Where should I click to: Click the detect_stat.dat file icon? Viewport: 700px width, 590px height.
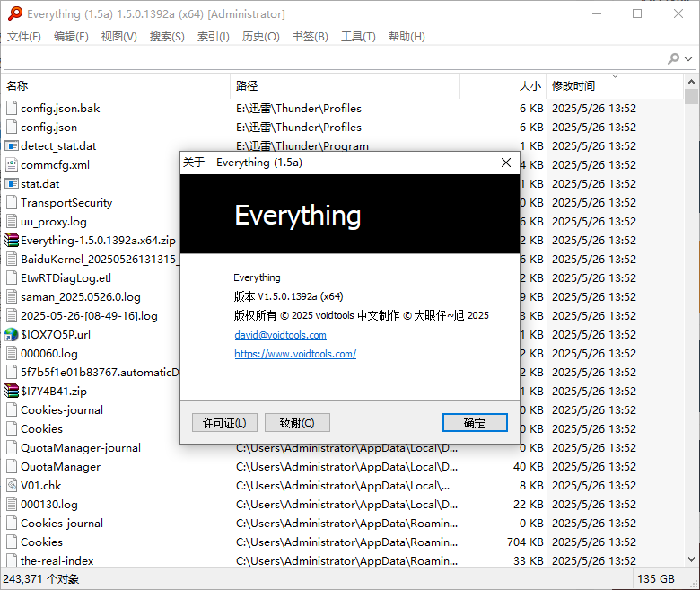pos(12,146)
